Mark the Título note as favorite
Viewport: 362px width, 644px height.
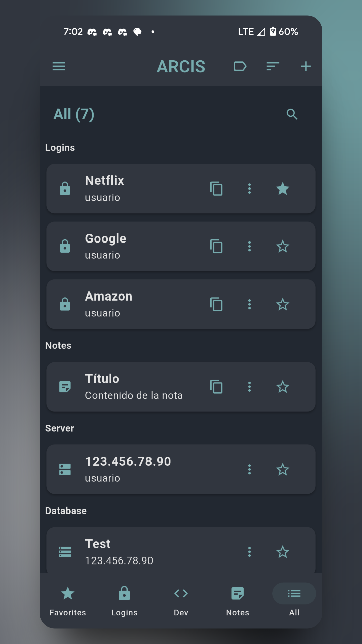click(x=283, y=387)
